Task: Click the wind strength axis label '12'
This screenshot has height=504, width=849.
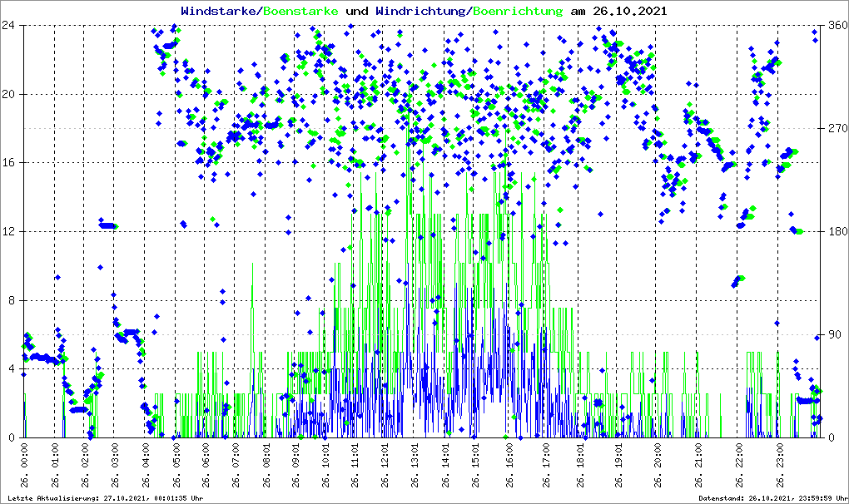Action: [8, 231]
